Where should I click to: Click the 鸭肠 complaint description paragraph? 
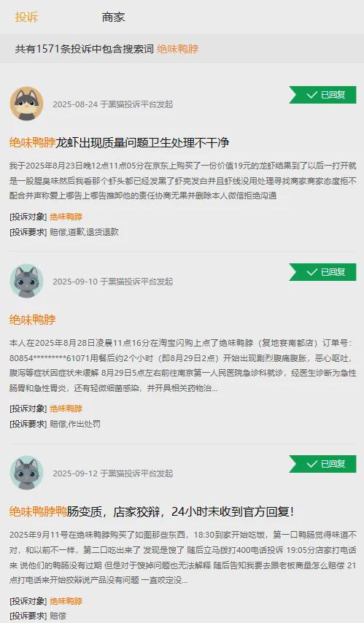[x=183, y=557]
